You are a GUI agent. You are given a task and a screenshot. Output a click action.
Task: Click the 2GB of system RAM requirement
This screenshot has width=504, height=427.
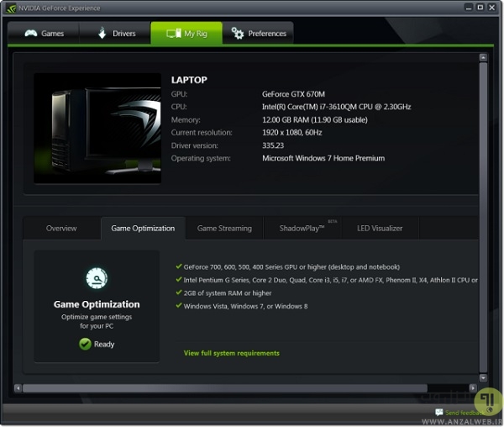click(228, 293)
